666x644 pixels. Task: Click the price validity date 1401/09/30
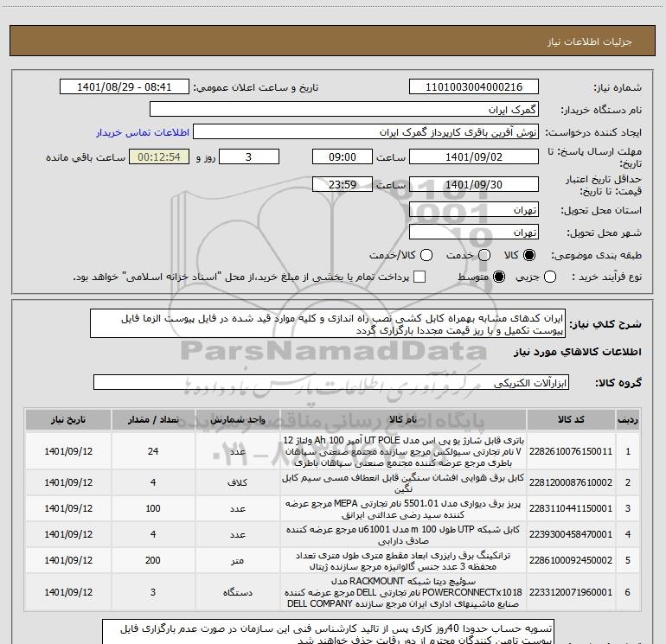474,185
